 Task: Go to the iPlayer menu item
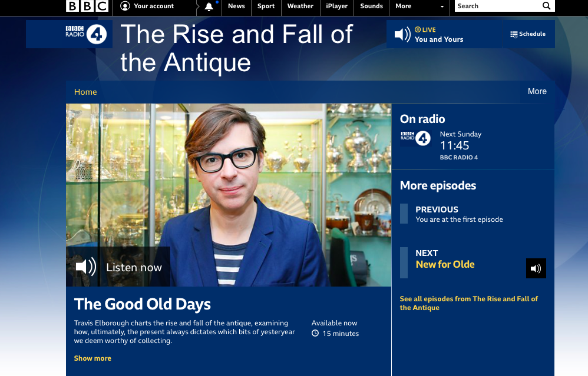(337, 6)
